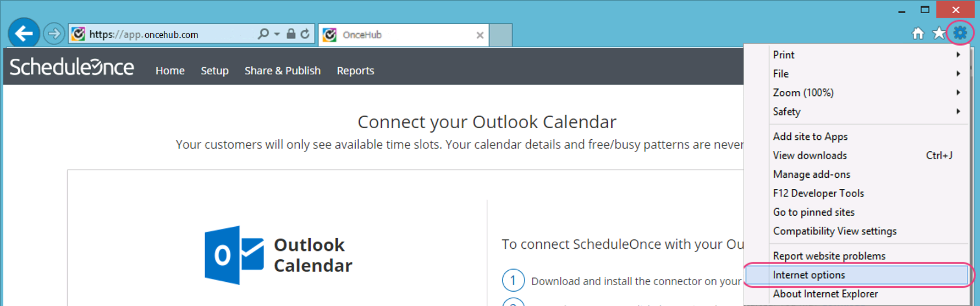980x306 pixels.
Task: Click the forward navigation arrow
Action: click(x=54, y=34)
